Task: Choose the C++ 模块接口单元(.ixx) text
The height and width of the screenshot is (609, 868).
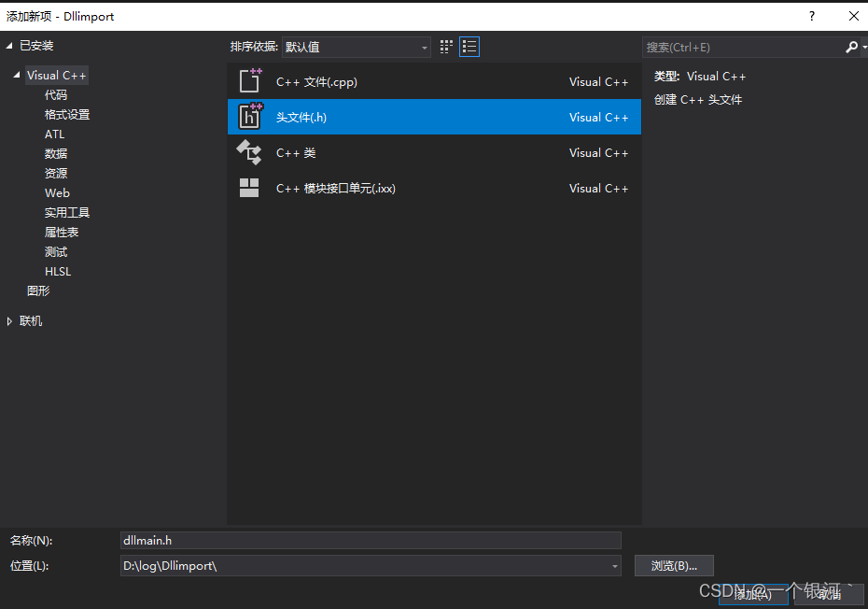Action: pos(335,188)
